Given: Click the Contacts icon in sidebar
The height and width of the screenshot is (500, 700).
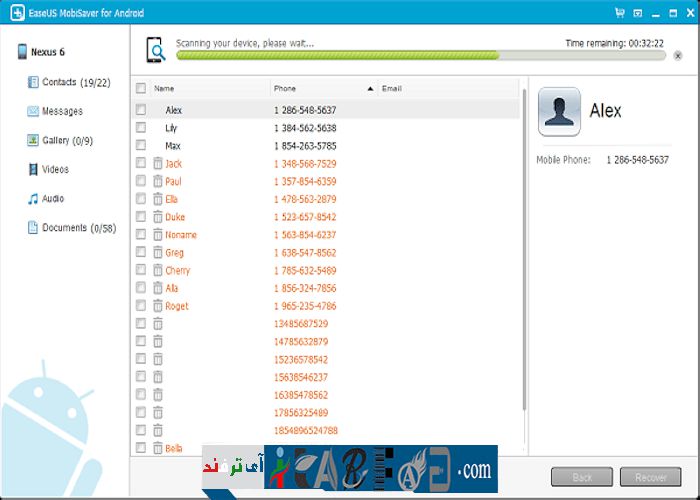Looking at the screenshot, I should tap(33, 82).
